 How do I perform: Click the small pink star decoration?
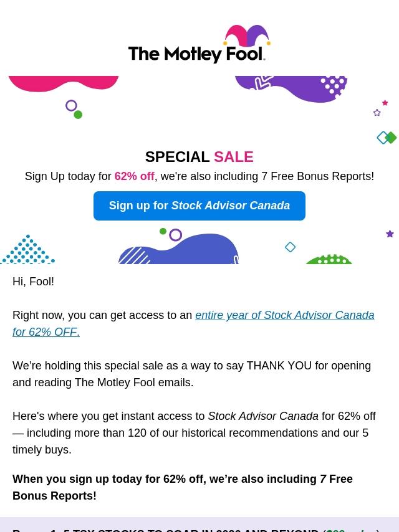coord(385,103)
